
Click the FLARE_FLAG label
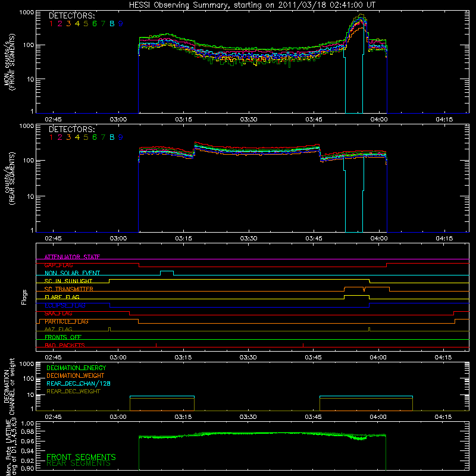tap(62, 297)
